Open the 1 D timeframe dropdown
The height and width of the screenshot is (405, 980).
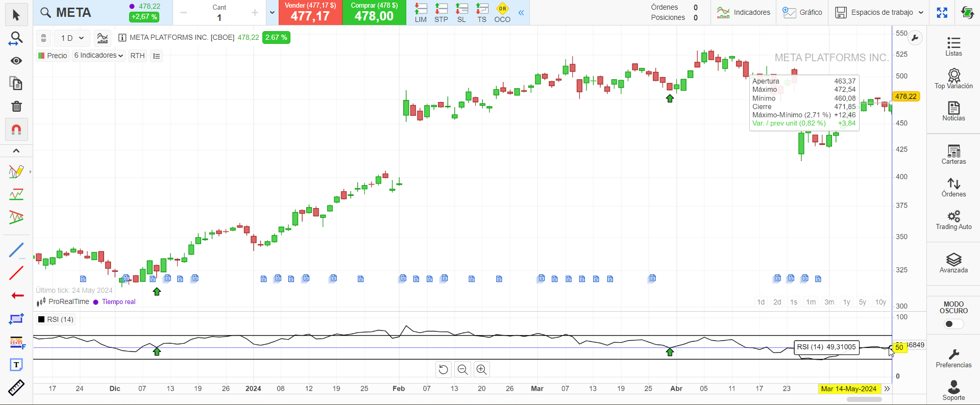click(x=72, y=38)
